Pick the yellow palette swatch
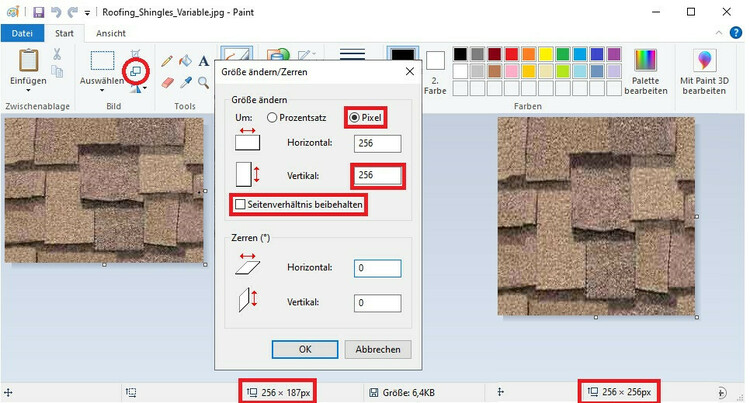 [x=546, y=54]
